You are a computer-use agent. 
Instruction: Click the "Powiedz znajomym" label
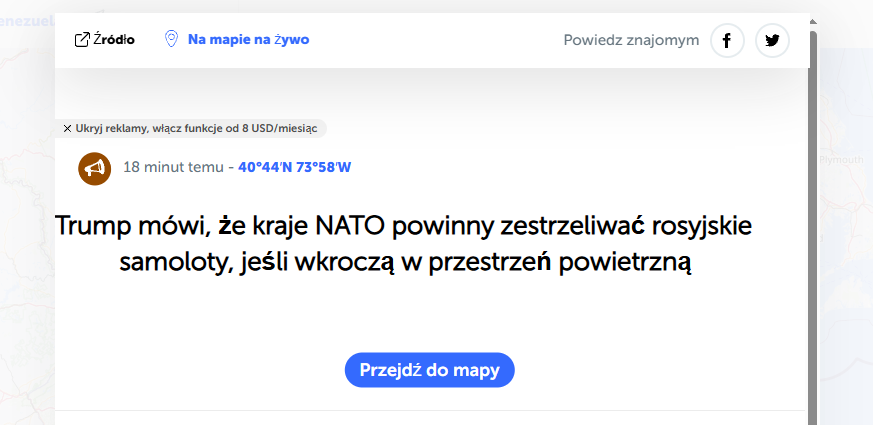click(631, 41)
